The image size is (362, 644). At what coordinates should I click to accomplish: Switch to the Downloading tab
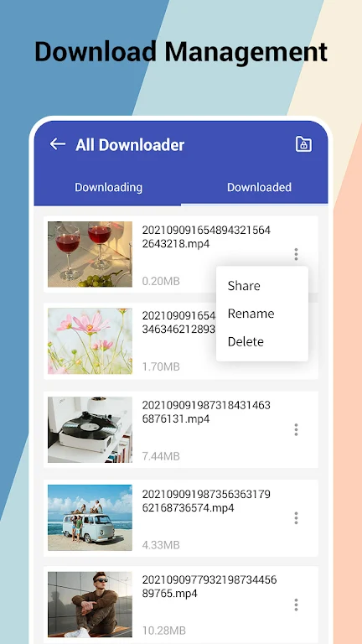[108, 187]
